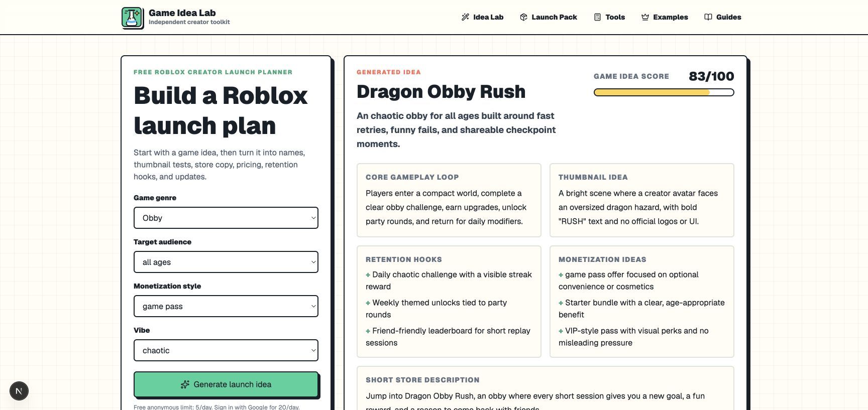Click the Game Idea Score progress bar
The width and height of the screenshot is (868, 410).
(x=664, y=92)
